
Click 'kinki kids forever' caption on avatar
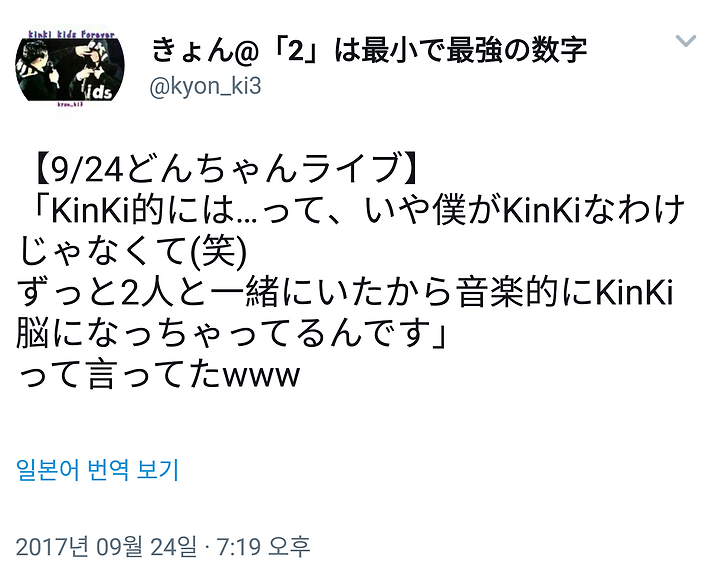tap(71, 35)
